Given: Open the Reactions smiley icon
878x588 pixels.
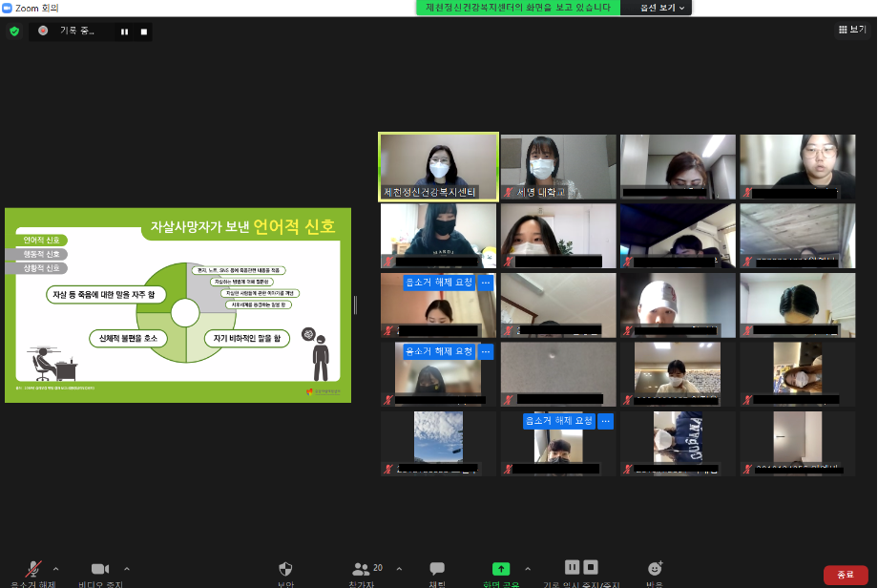Looking at the screenshot, I should point(655,569).
